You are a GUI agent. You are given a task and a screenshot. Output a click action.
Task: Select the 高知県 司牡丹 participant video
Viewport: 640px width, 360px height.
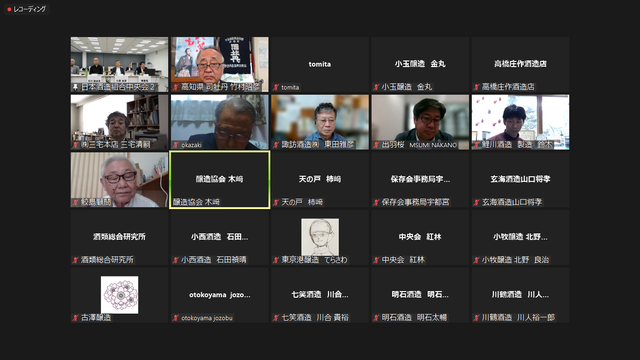pos(220,64)
